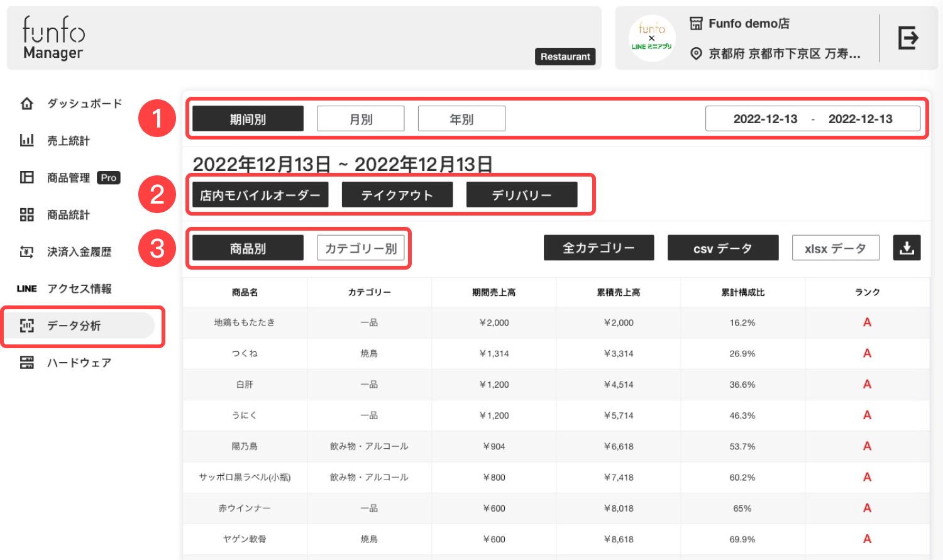Click the location pin icon by address

pyautogui.click(x=696, y=53)
